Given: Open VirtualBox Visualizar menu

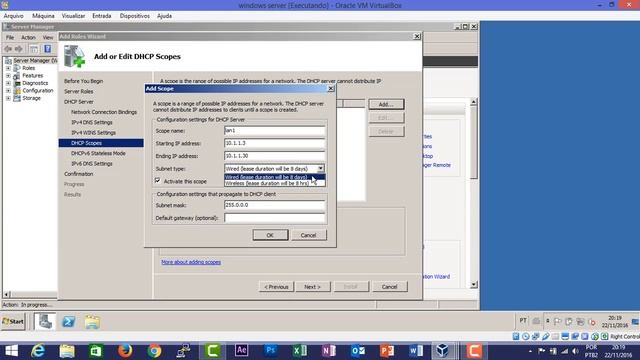Looking at the screenshot, I should [73, 16].
